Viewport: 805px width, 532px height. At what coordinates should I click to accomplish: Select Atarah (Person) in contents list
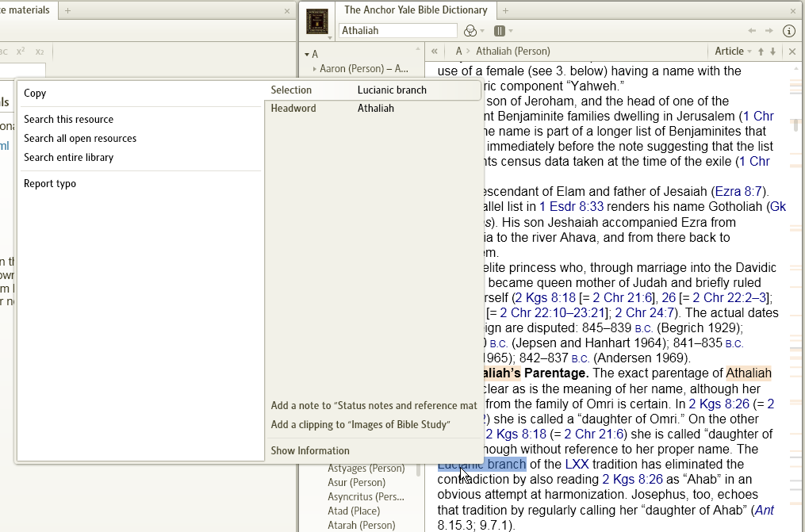[362, 526]
